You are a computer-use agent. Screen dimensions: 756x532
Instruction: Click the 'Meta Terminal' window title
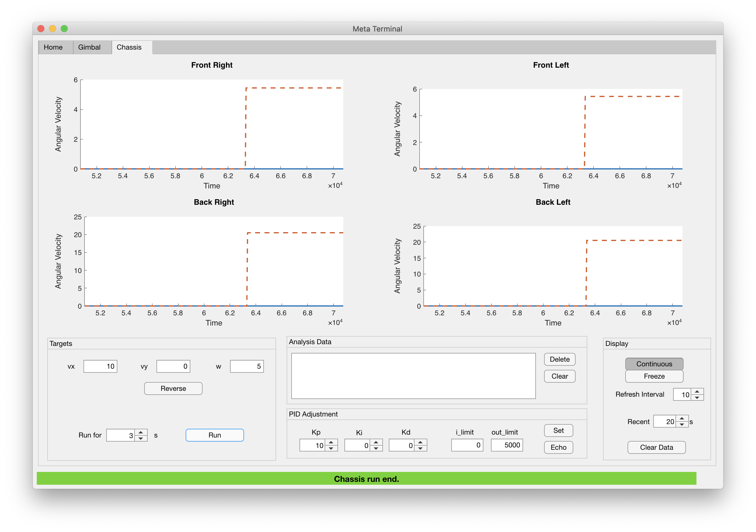tap(377, 29)
